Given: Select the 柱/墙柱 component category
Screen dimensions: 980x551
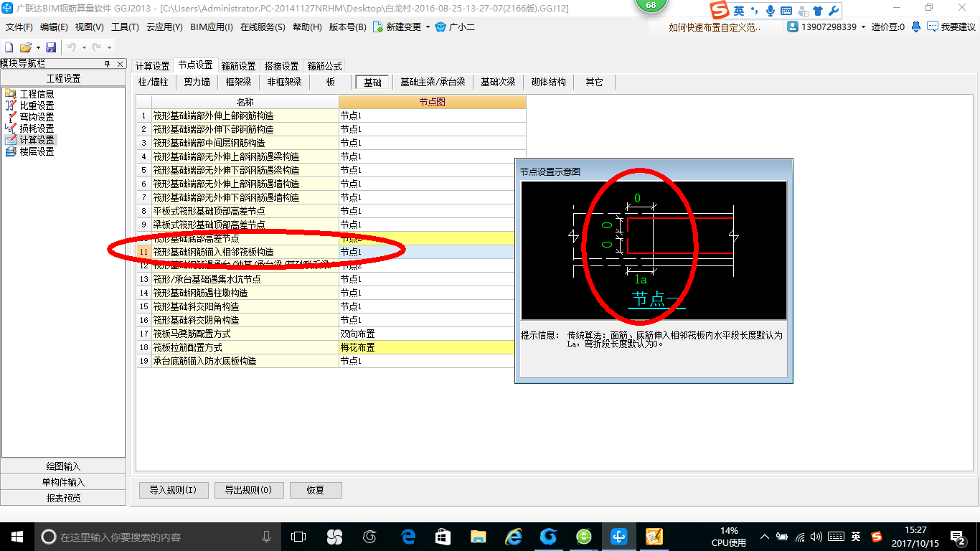Looking at the screenshot, I should tap(153, 82).
